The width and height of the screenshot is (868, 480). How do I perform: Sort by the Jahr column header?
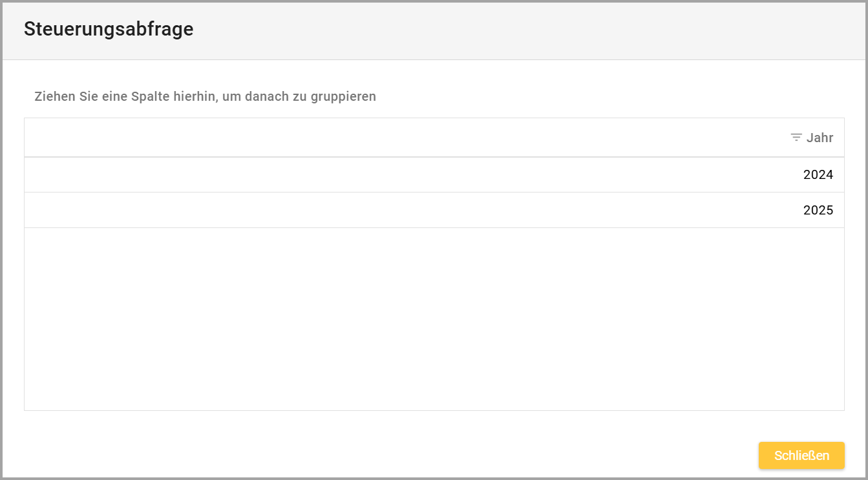tap(820, 138)
